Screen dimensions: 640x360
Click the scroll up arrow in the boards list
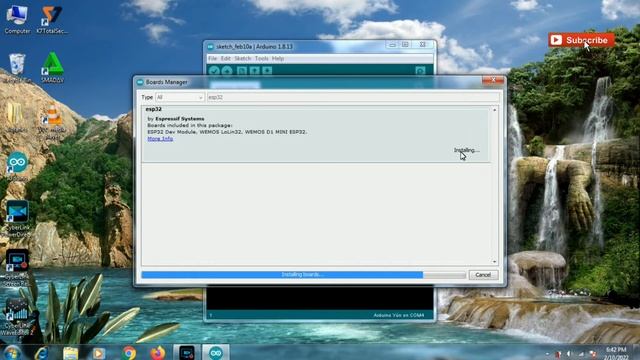coord(495,110)
